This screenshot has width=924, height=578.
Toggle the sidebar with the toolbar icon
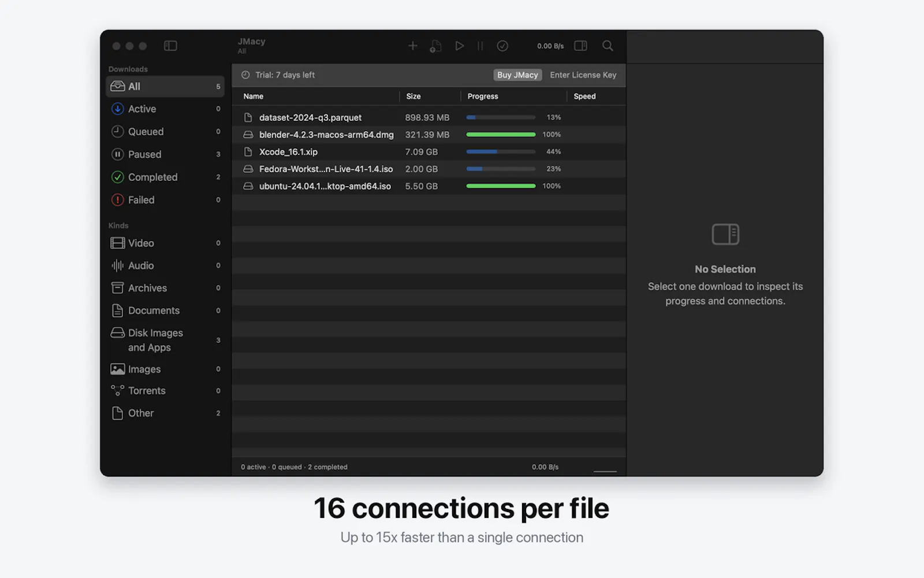coord(170,46)
